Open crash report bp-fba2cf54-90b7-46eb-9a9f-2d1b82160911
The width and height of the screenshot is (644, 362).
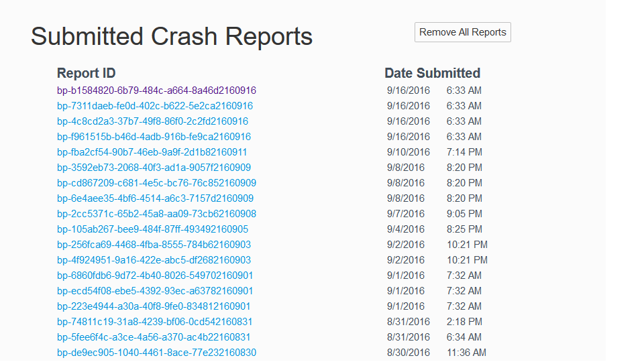tap(152, 152)
